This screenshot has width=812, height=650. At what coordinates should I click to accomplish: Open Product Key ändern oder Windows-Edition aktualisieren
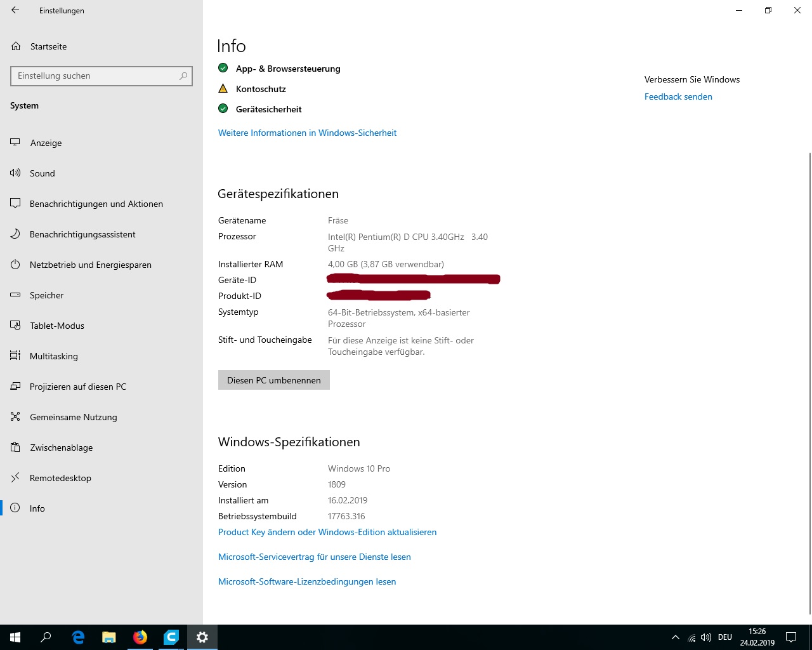point(327,532)
